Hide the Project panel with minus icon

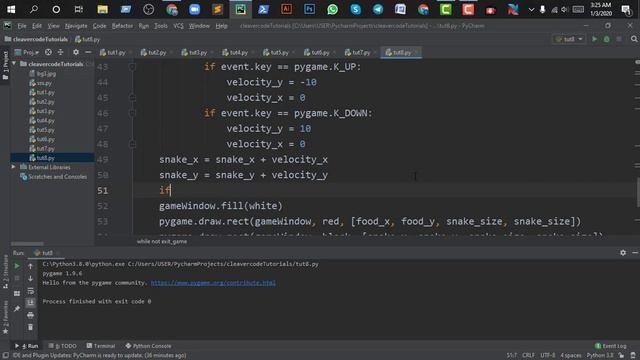click(x=88, y=52)
